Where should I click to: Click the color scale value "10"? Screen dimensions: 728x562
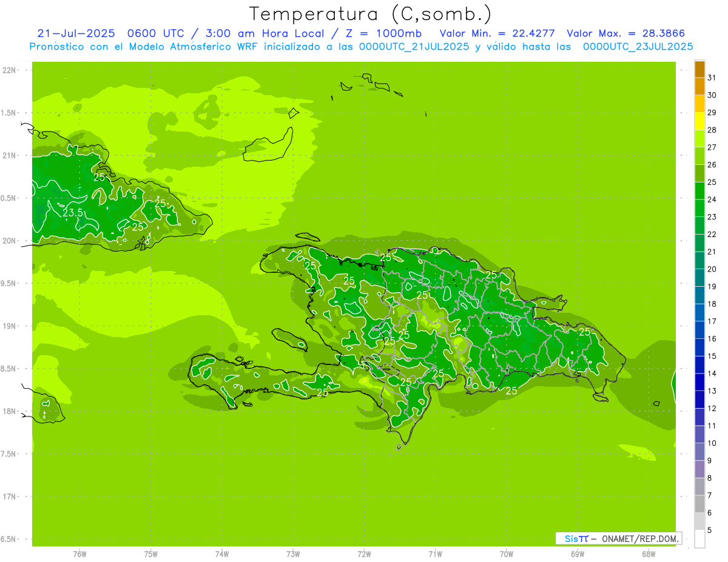tap(712, 443)
